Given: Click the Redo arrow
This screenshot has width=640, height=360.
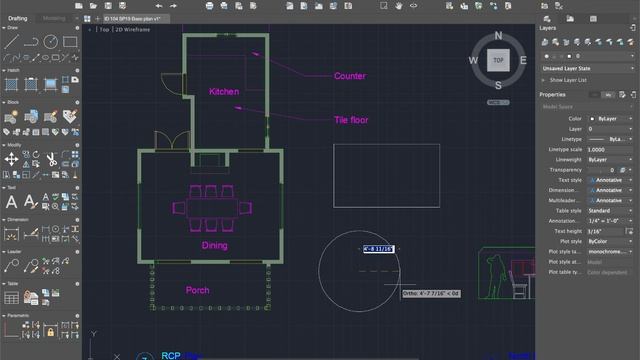Looking at the screenshot, I should pos(173,6).
